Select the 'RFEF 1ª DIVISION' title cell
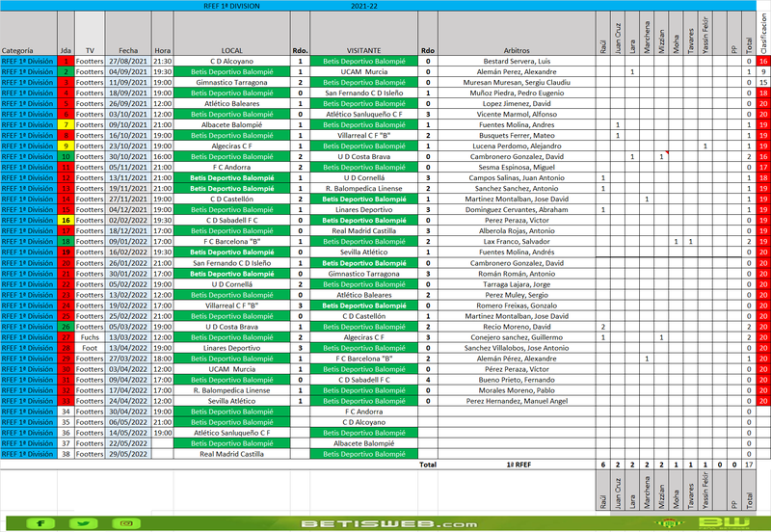This screenshot has width=771, height=532. point(231,6)
